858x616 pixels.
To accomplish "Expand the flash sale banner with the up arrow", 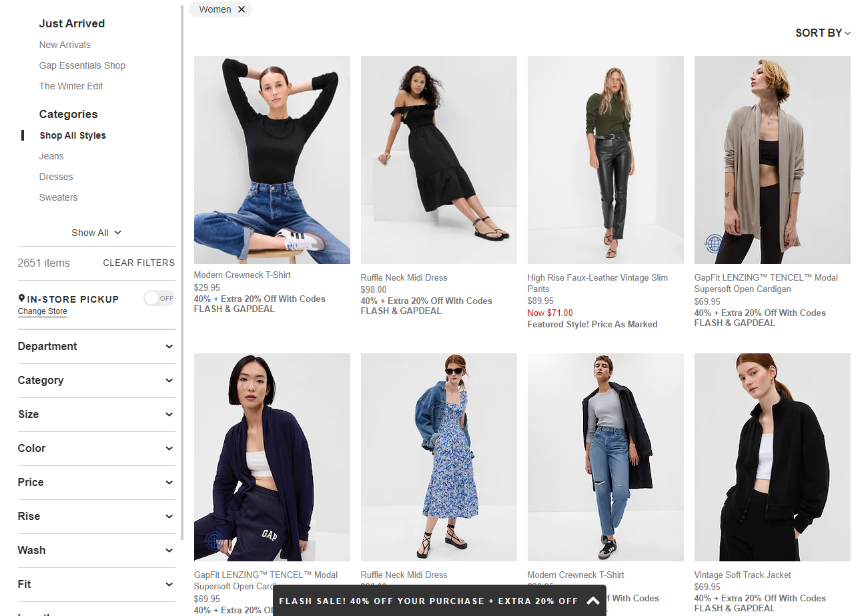I will click(x=593, y=601).
